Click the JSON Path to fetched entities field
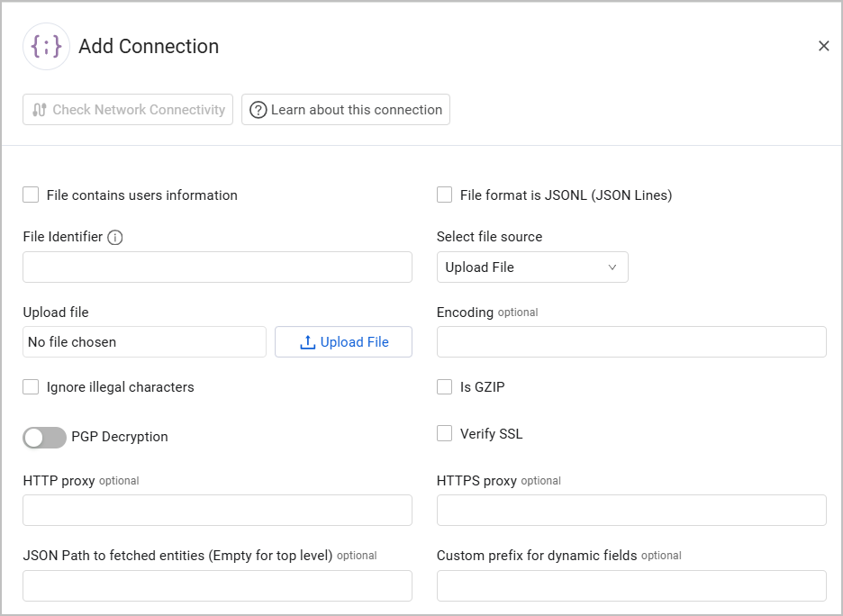Image resolution: width=843 pixels, height=616 pixels. [217, 586]
